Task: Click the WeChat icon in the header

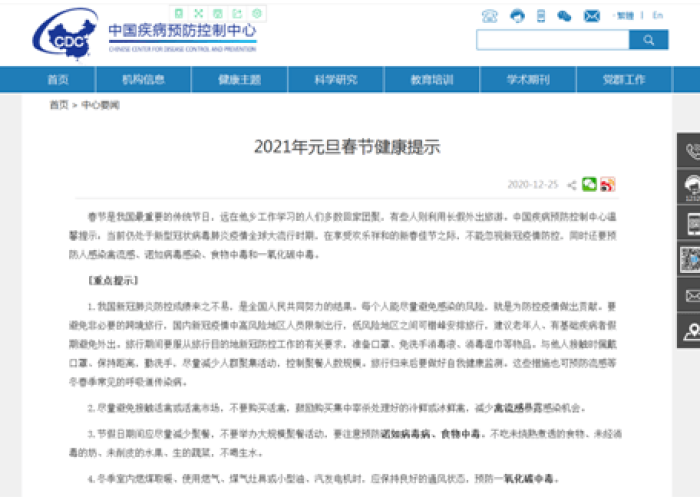Action: (x=564, y=16)
